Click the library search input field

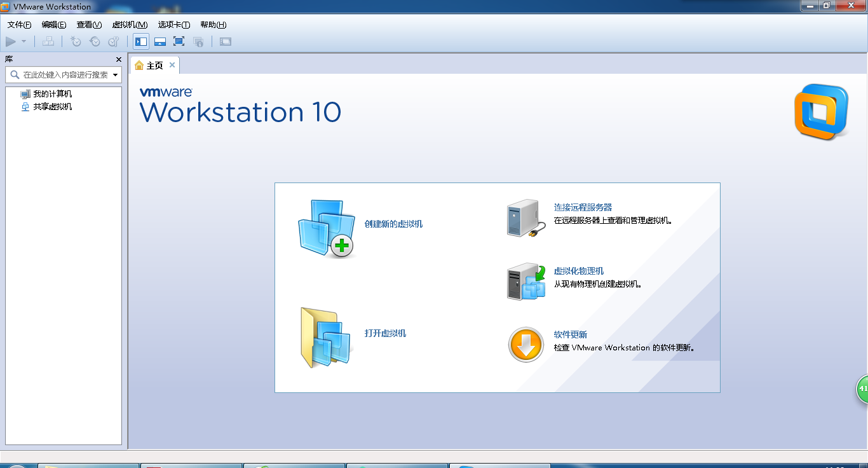tap(65, 75)
